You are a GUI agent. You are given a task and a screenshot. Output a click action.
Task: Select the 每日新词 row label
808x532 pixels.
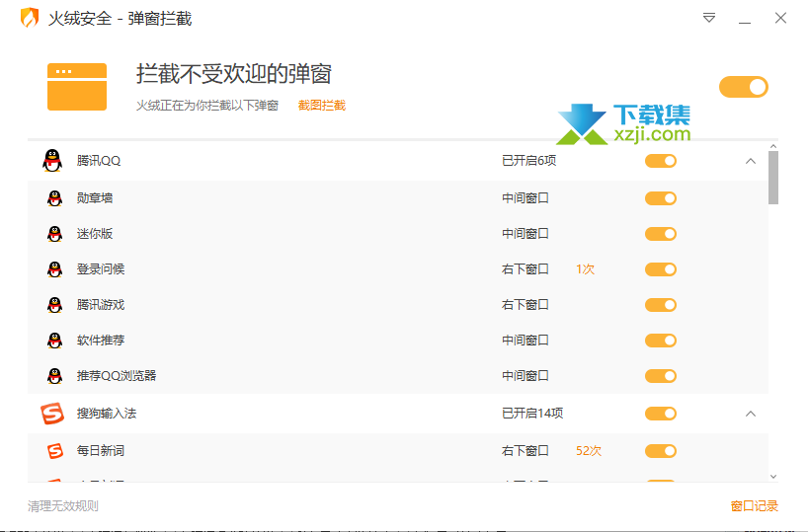pyautogui.click(x=101, y=451)
